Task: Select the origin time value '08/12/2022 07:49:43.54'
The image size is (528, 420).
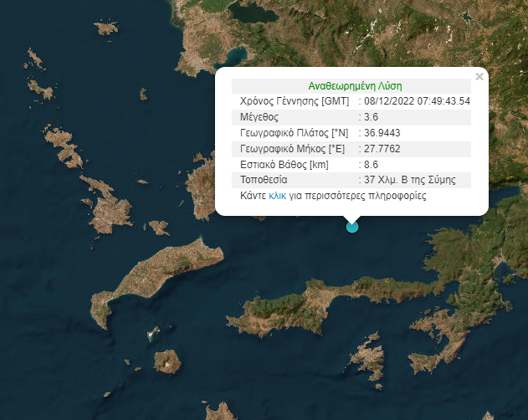Action: tap(417, 101)
